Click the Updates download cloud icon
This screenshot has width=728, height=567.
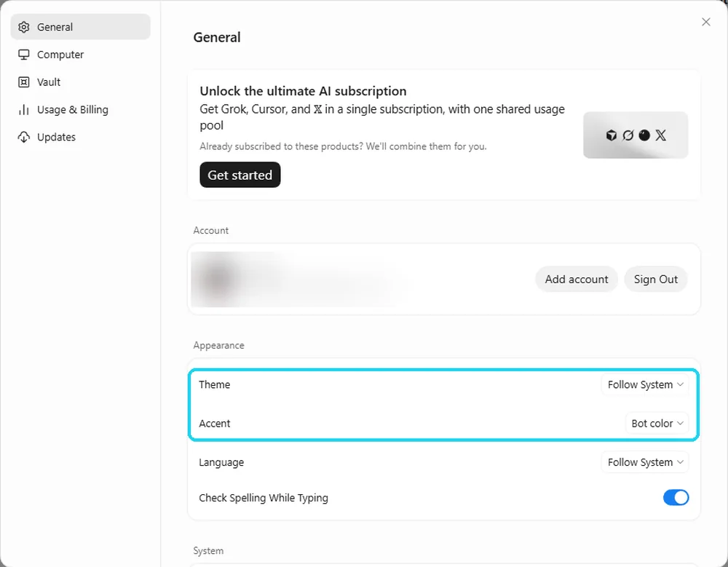tap(24, 137)
